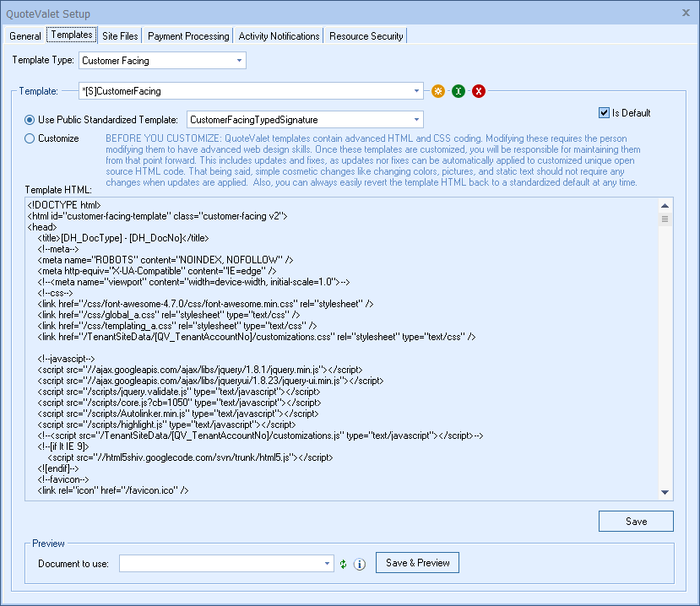The width and height of the screenshot is (700, 606).
Task: Click the jquery.min.js script line
Action: [x=200, y=370]
